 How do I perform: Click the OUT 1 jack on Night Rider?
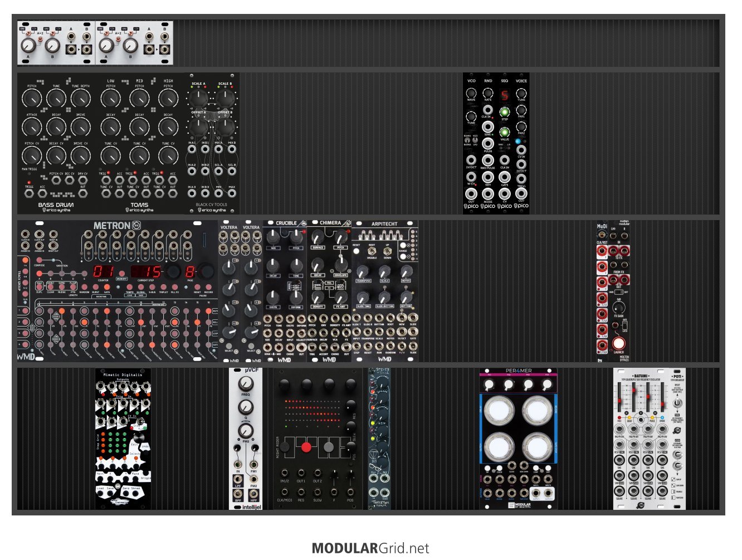(x=301, y=474)
